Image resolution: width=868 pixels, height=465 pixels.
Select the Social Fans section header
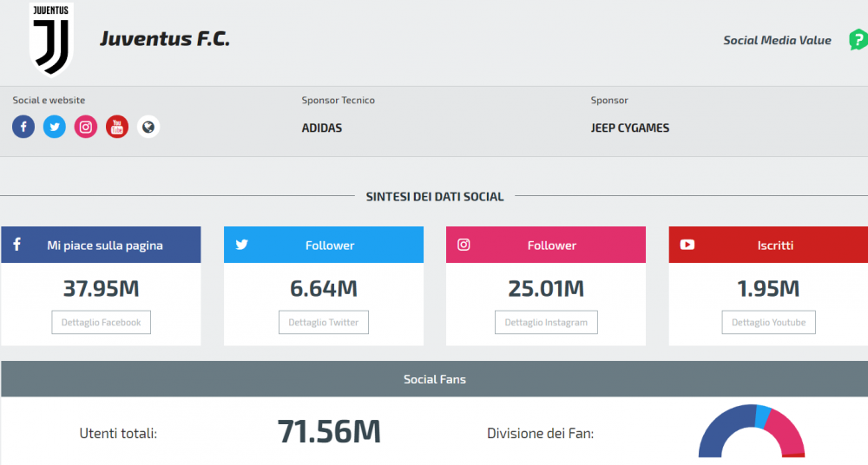pyautogui.click(x=434, y=379)
